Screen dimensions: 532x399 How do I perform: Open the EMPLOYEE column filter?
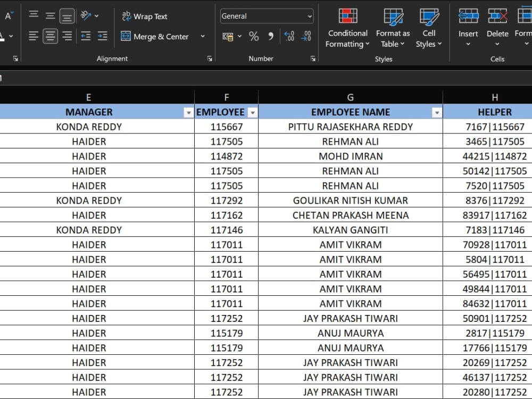click(252, 113)
